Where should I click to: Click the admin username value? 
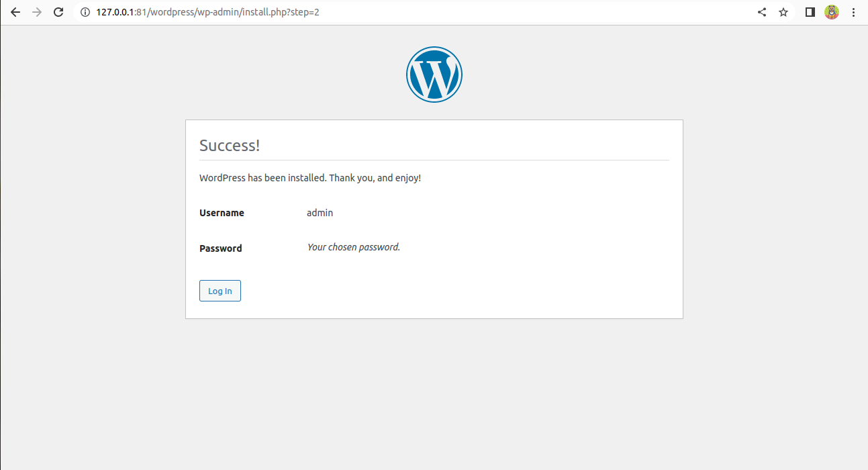(x=320, y=213)
